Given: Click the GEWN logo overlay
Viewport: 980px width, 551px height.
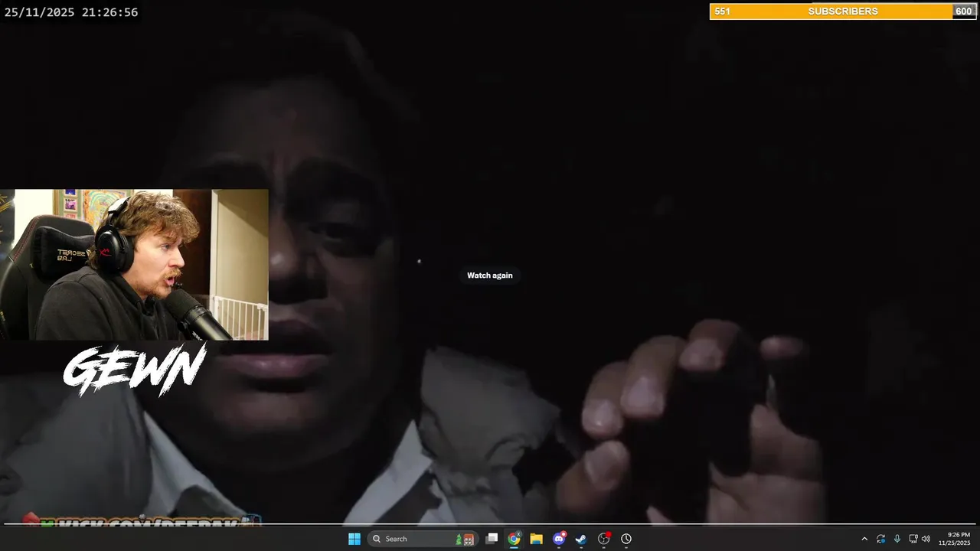Looking at the screenshot, I should pyautogui.click(x=135, y=370).
